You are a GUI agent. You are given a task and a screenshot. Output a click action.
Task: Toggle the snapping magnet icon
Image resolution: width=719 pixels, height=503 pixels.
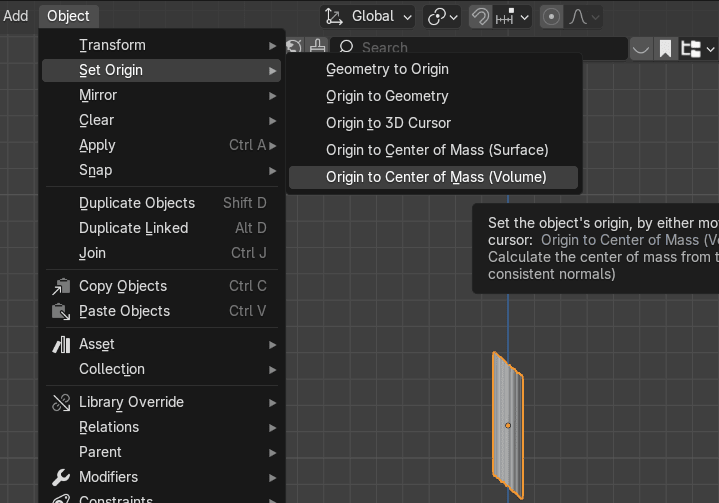[480, 17]
